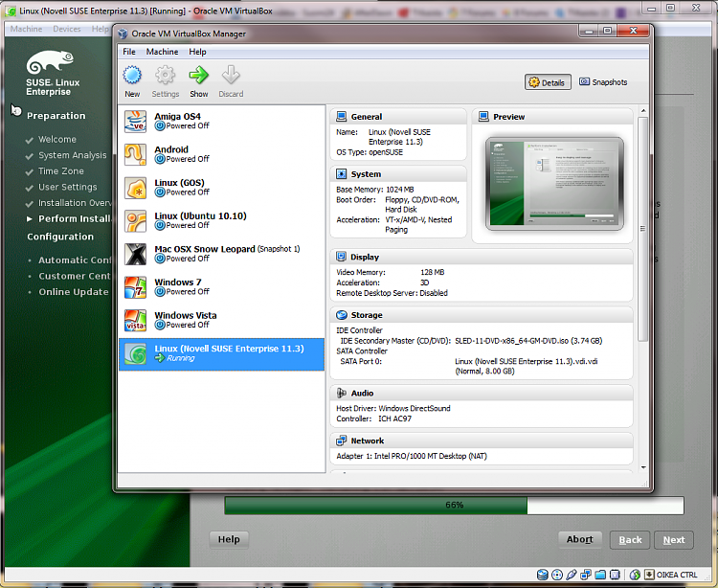718x588 pixels.
Task: Click the green Show arrow icon
Action: pos(199,75)
